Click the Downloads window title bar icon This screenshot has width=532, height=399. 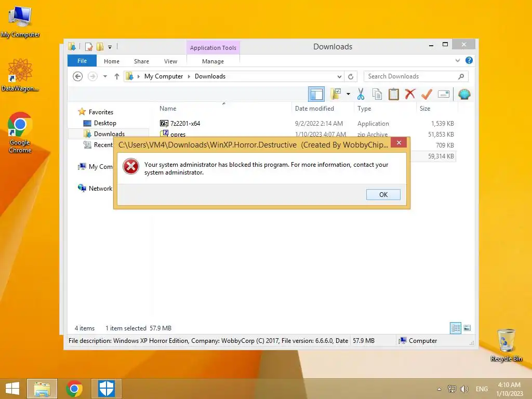click(x=72, y=47)
